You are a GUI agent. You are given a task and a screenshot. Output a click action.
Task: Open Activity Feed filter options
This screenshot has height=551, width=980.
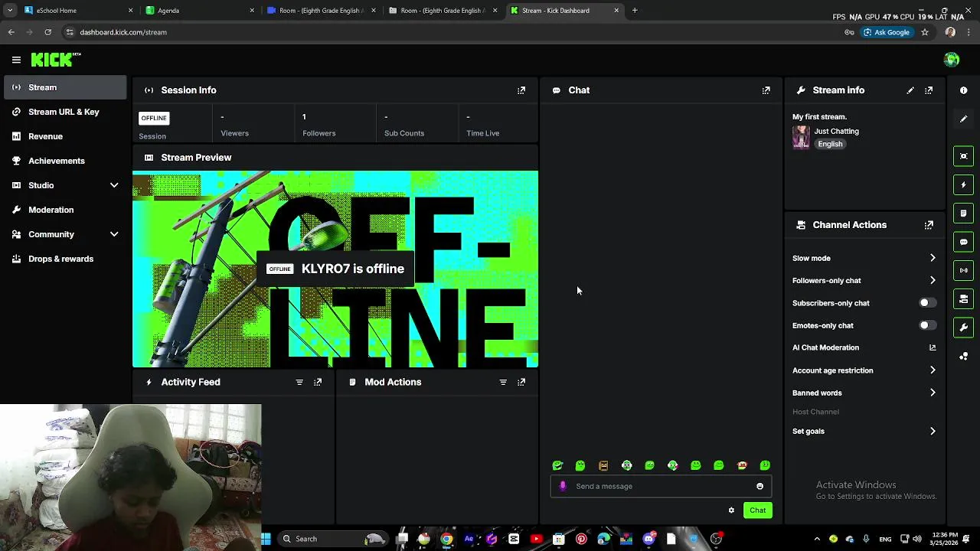pos(299,382)
